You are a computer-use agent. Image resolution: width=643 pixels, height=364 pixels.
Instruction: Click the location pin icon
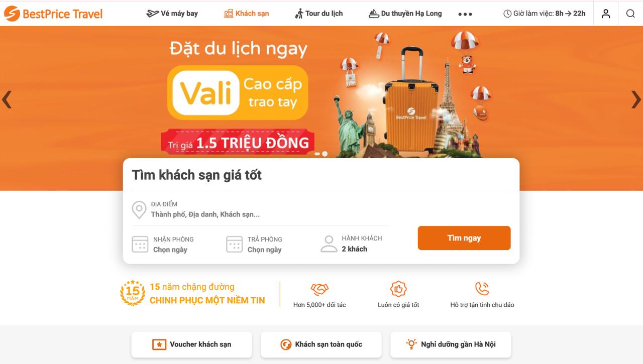tap(139, 210)
